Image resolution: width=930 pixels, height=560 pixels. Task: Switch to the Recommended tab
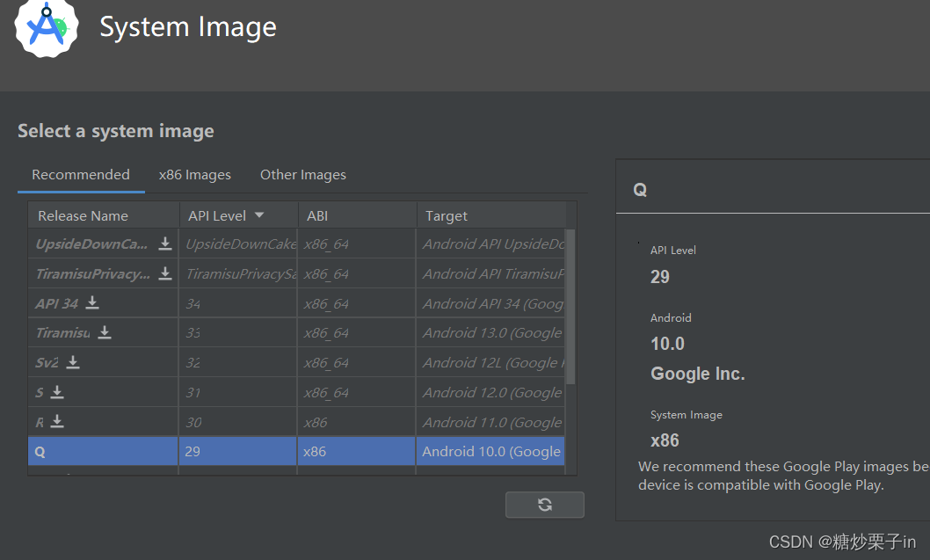81,175
